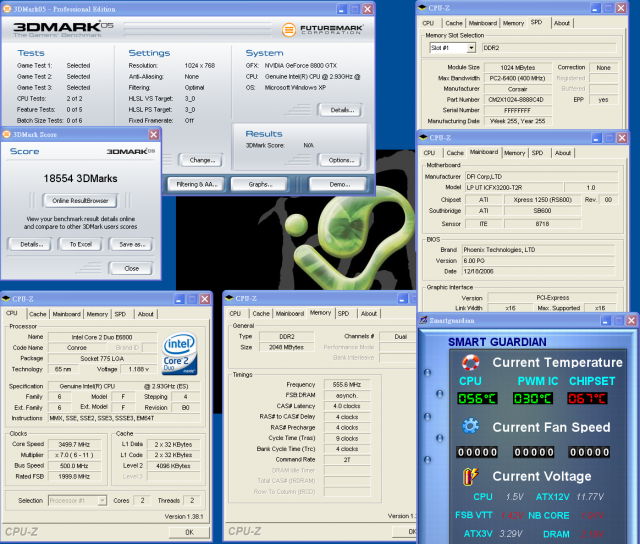
Task: Minimize the Smartguardian window
Action: [x=606, y=320]
